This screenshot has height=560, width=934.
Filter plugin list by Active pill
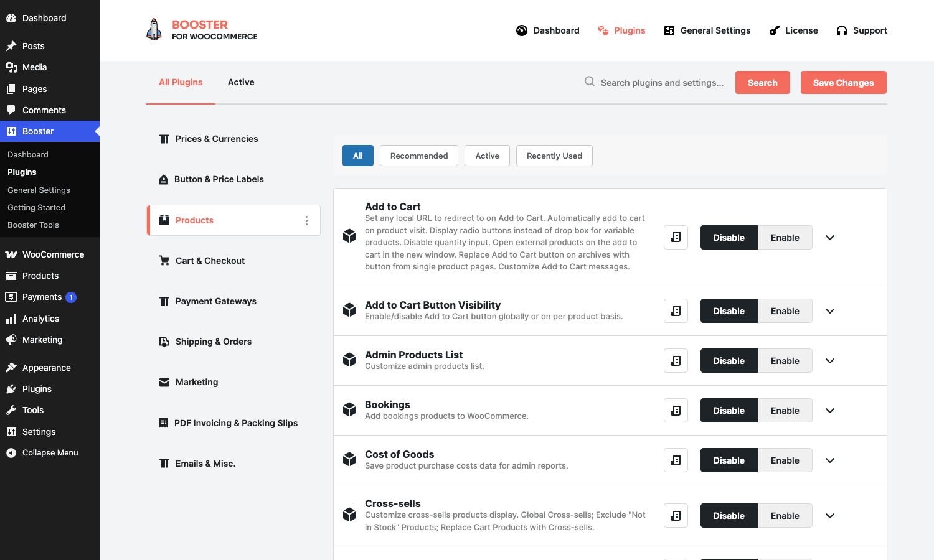pyautogui.click(x=487, y=156)
